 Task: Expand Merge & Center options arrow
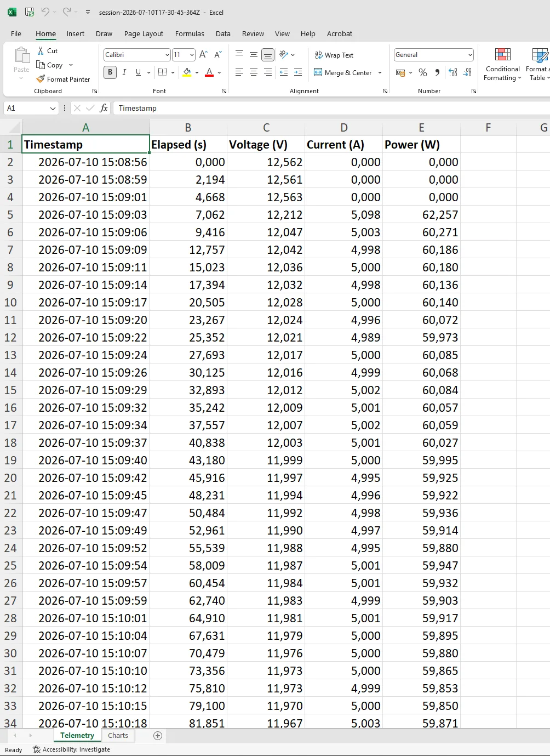(380, 72)
